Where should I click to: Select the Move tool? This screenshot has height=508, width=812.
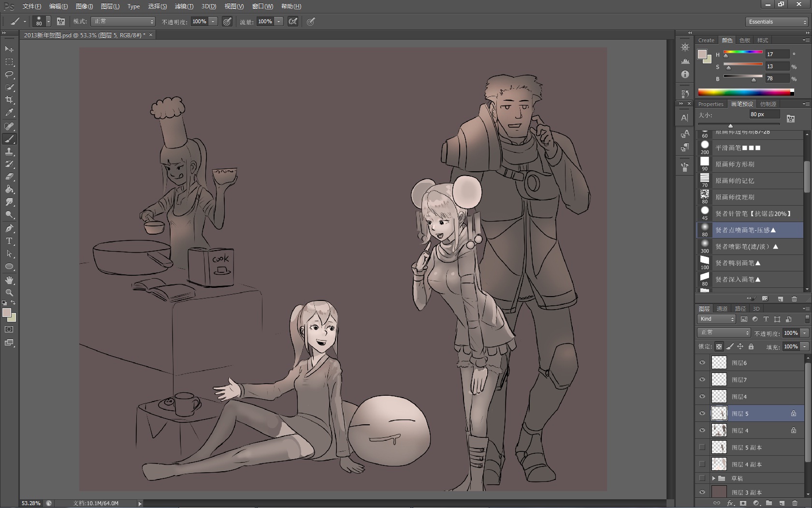coord(9,49)
